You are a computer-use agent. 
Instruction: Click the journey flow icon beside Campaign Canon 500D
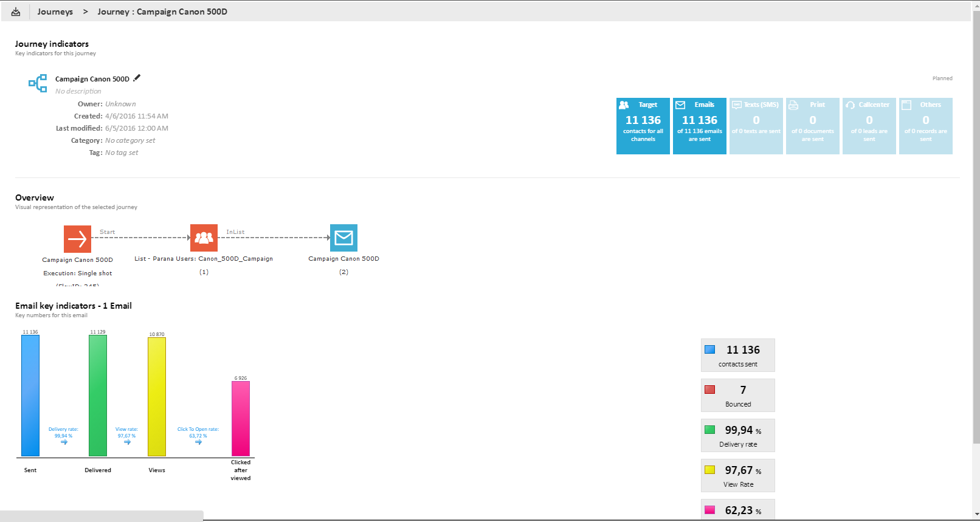click(x=38, y=83)
